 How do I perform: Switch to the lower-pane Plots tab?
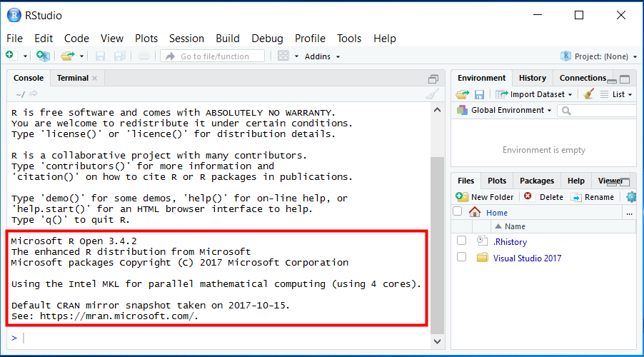coord(497,181)
